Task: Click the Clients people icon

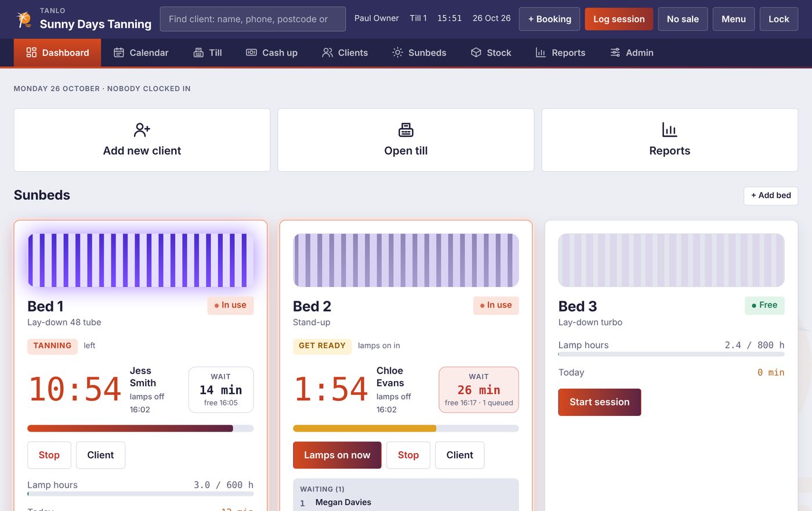Action: [x=328, y=53]
